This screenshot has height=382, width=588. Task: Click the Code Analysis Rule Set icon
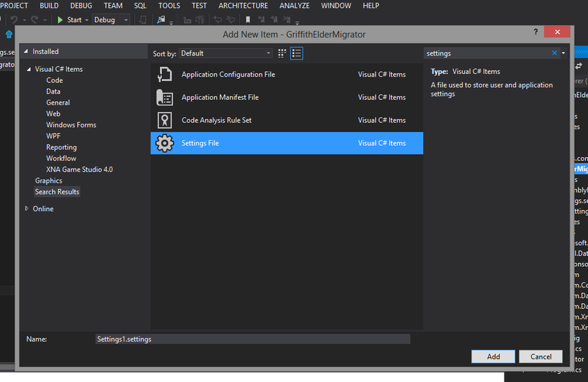coord(165,120)
